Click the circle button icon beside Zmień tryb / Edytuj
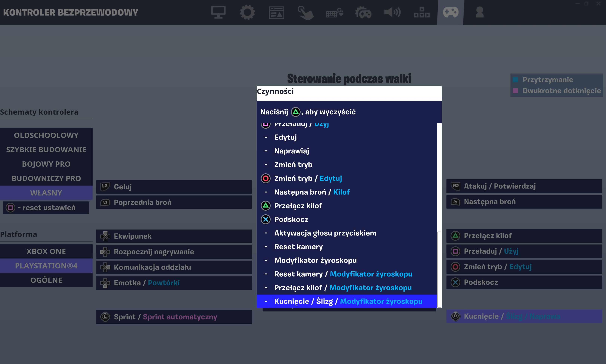 (266, 178)
